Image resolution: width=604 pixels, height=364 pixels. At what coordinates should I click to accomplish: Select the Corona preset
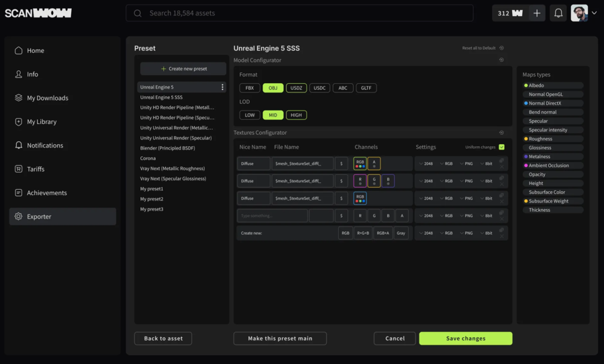pyautogui.click(x=148, y=158)
